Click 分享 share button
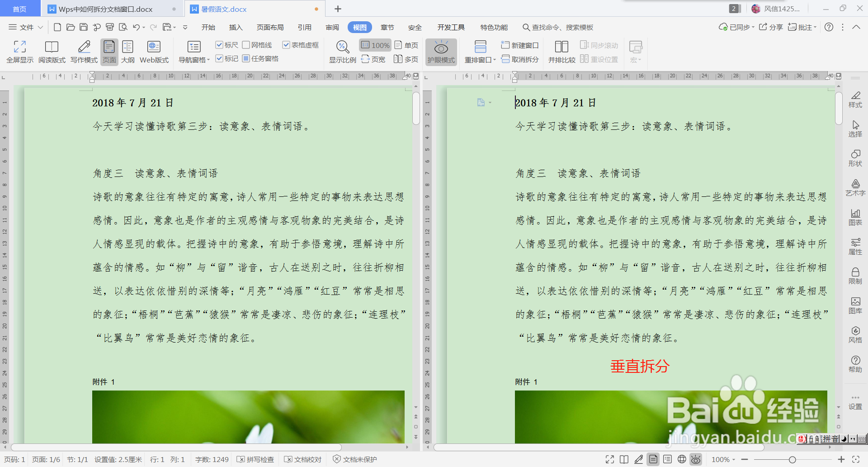Screen dimensions: 868x467 pyautogui.click(x=771, y=27)
